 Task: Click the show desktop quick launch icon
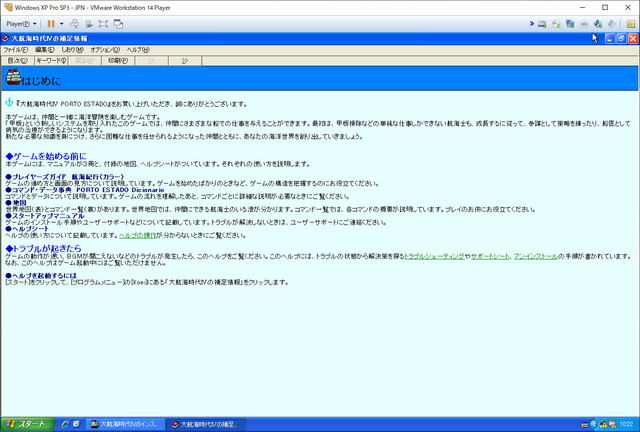coord(76,425)
